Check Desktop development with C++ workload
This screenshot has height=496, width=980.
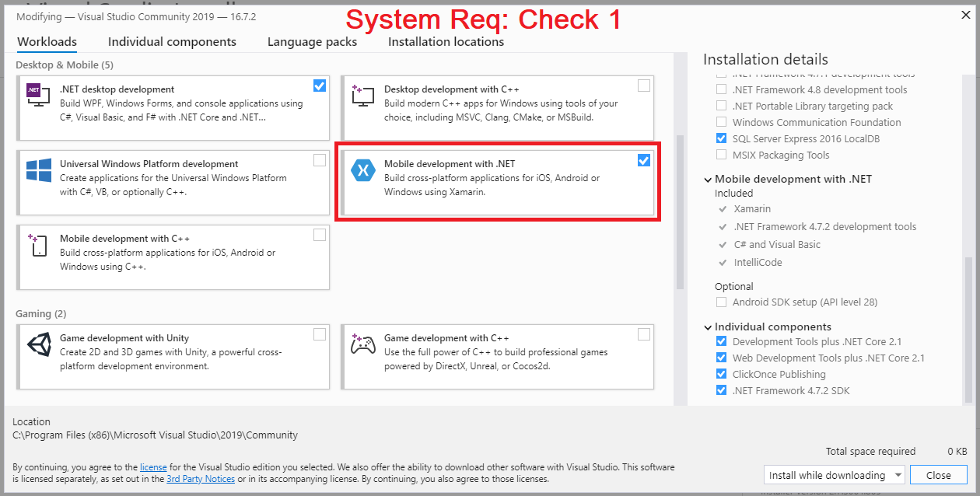click(x=644, y=86)
